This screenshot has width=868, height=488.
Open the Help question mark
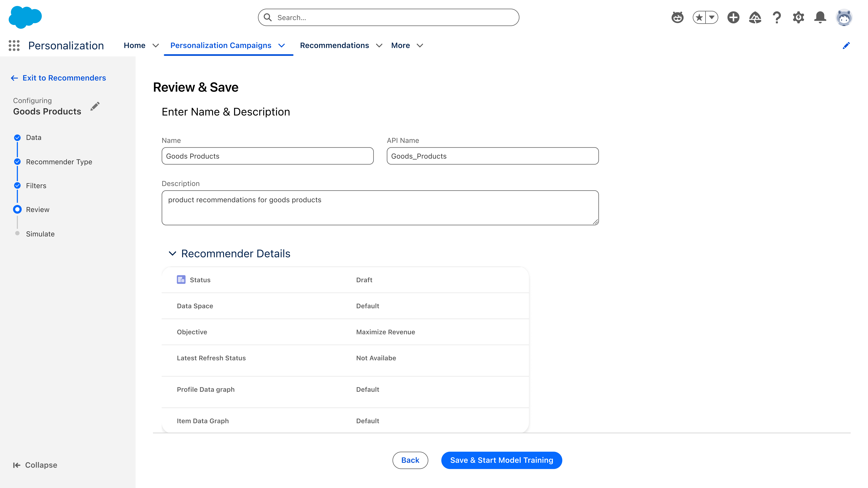(777, 17)
